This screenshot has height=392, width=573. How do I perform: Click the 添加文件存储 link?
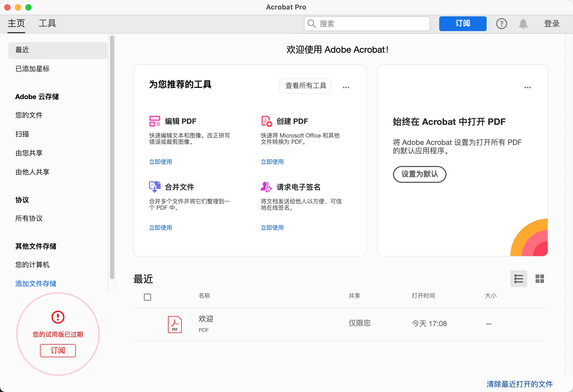click(x=36, y=283)
